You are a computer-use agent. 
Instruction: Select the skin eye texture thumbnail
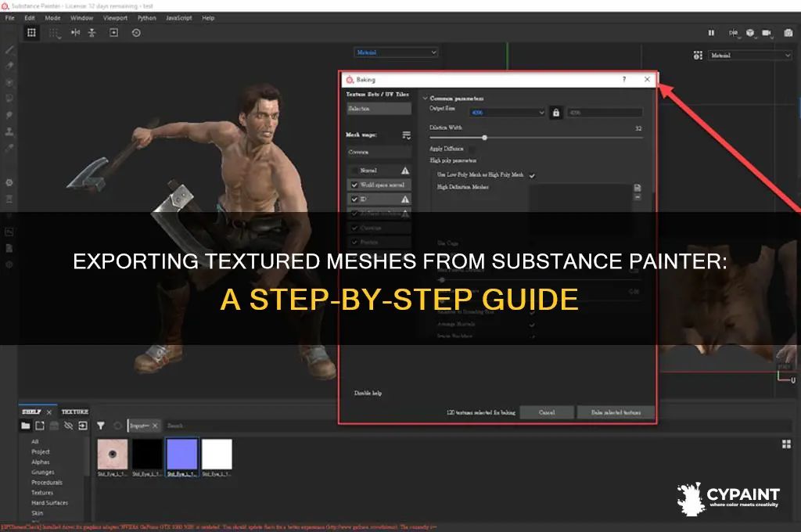coord(113,454)
